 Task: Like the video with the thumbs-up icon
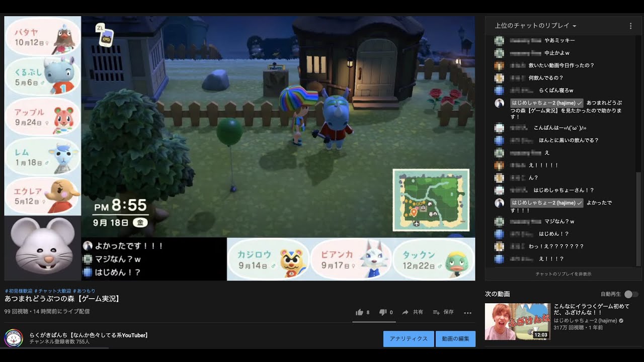tap(359, 312)
